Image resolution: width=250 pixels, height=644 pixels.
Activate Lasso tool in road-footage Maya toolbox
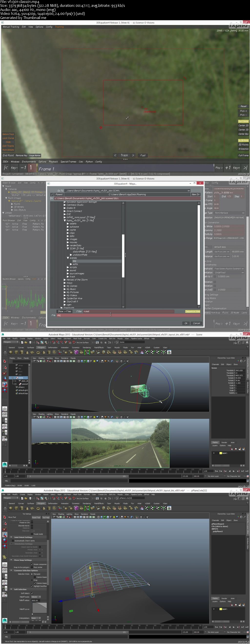tap(4, 367)
